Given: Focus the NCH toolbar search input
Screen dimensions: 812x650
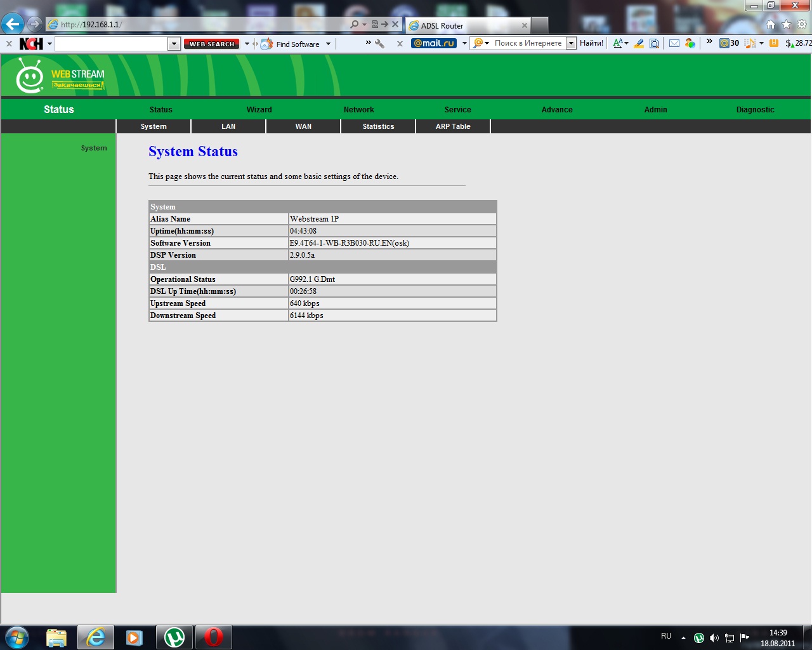Looking at the screenshot, I should [x=112, y=44].
